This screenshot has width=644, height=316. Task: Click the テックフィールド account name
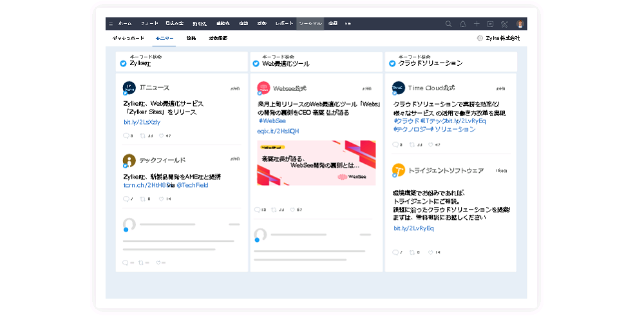click(162, 160)
